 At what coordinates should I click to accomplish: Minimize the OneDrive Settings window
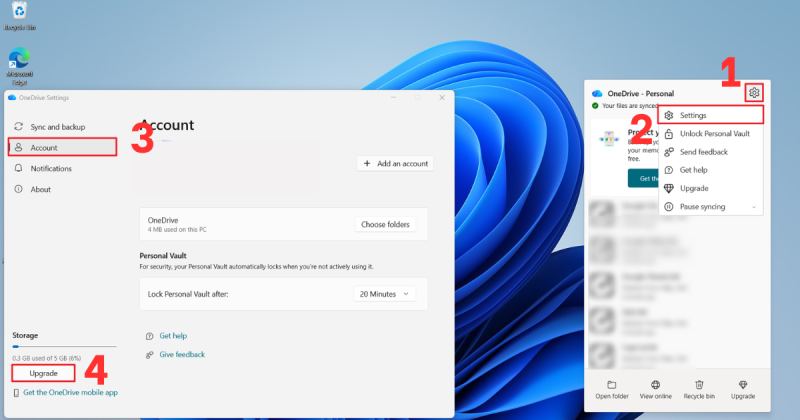point(393,97)
